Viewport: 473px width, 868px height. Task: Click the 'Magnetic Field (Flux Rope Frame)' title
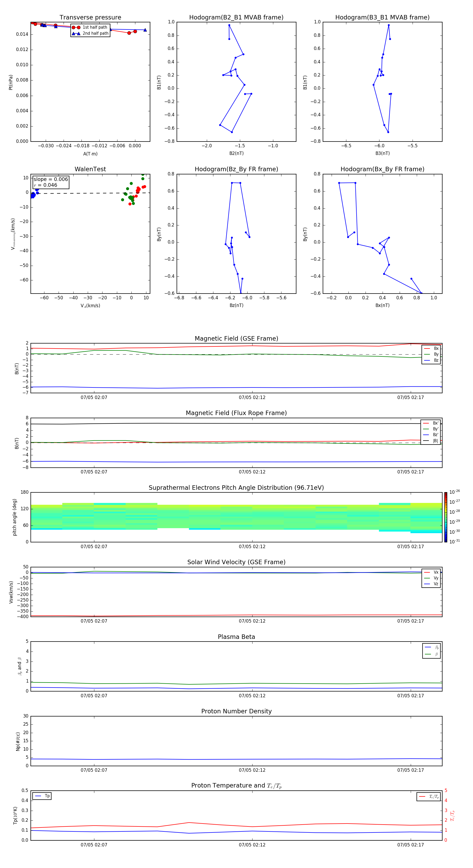point(236,413)
